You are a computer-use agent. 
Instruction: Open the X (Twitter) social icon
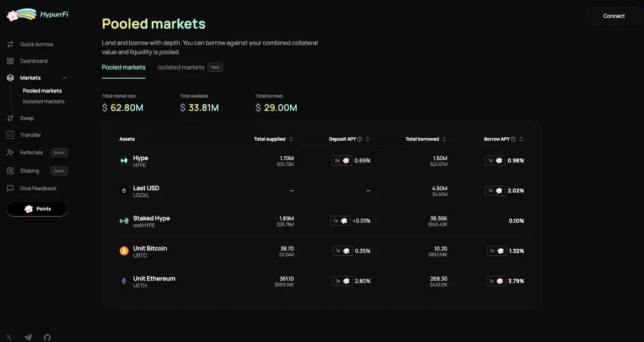(x=10, y=337)
